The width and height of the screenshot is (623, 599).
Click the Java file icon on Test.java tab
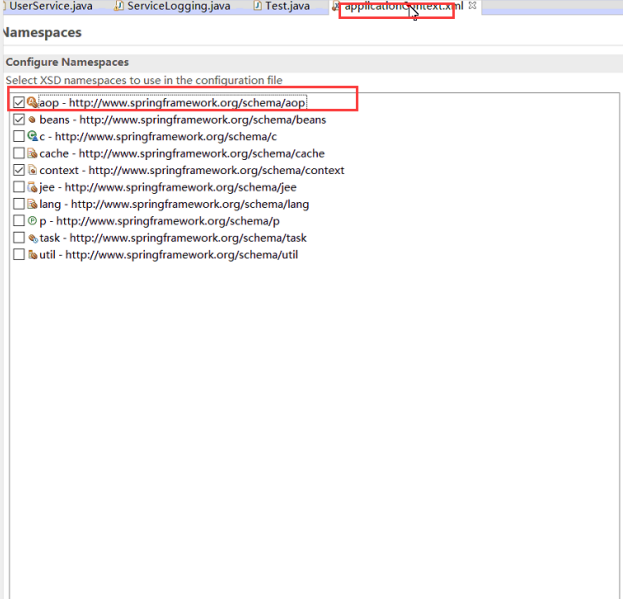(x=257, y=6)
